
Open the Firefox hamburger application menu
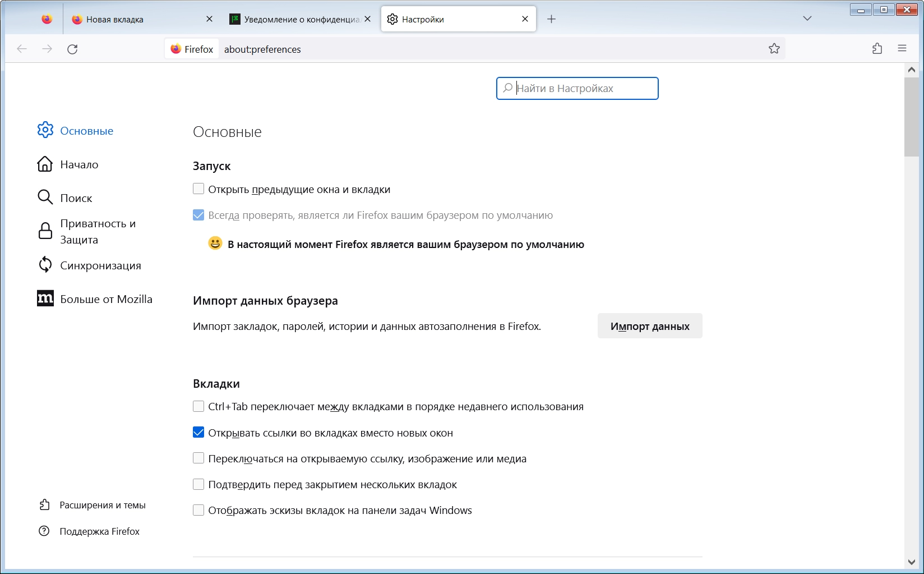[902, 49]
